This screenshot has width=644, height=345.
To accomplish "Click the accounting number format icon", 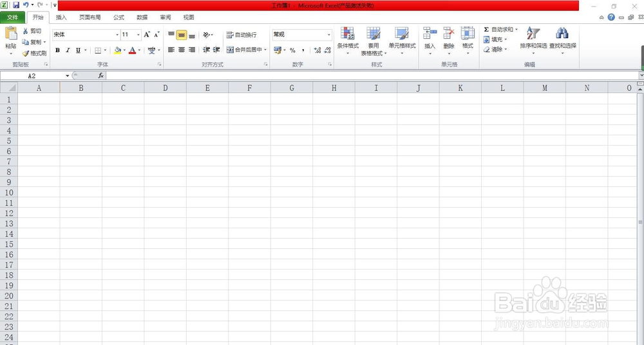I will click(x=278, y=50).
